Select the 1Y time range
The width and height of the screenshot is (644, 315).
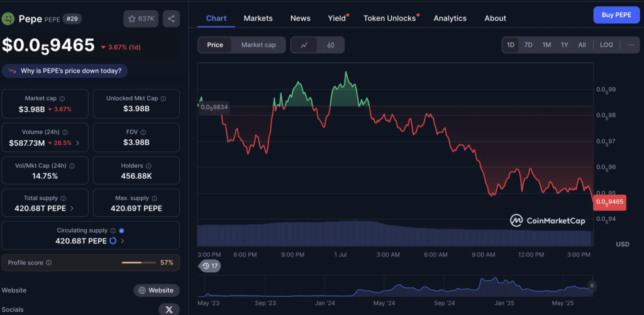tap(564, 45)
